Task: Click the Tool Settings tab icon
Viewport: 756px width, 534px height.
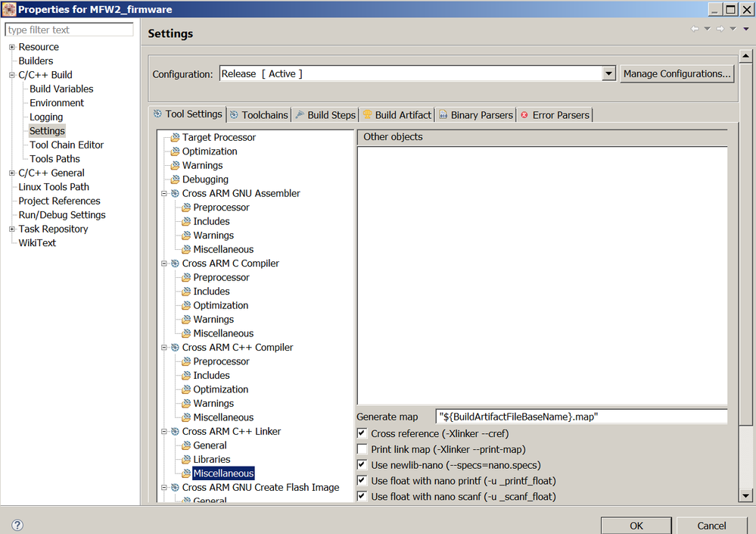Action: click(x=157, y=114)
